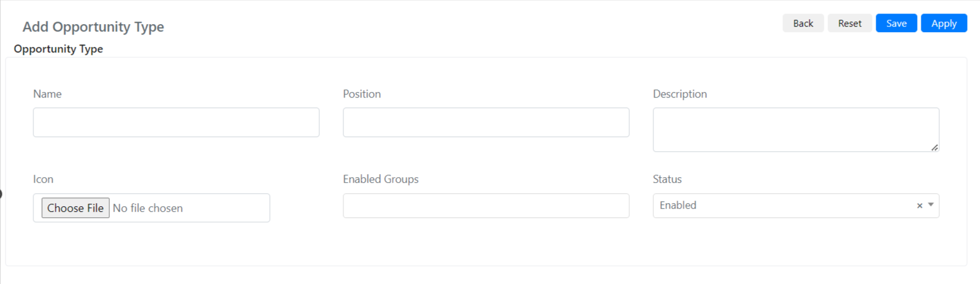Apply the opportunity type changes
The height and width of the screenshot is (284, 980).
coord(944,23)
